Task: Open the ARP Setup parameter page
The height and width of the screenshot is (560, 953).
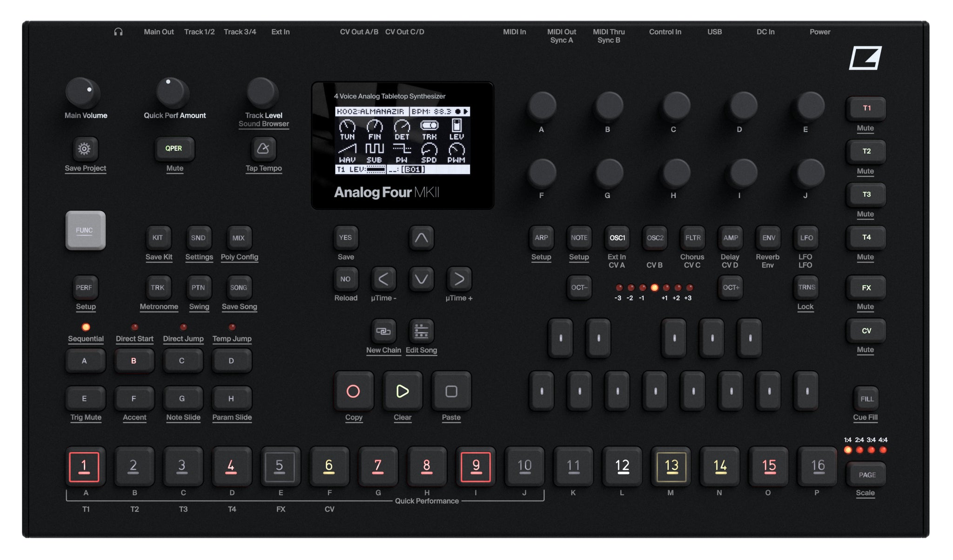Action: click(541, 238)
